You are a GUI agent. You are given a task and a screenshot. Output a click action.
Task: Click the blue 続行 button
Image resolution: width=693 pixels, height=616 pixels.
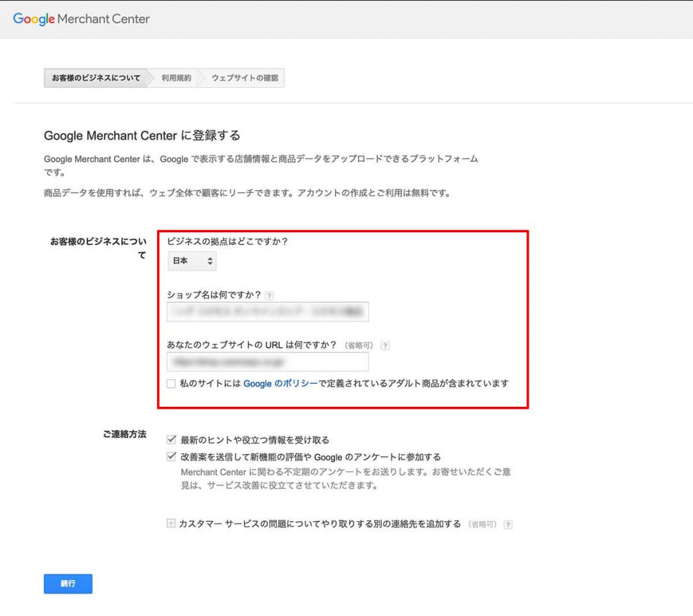(x=68, y=584)
